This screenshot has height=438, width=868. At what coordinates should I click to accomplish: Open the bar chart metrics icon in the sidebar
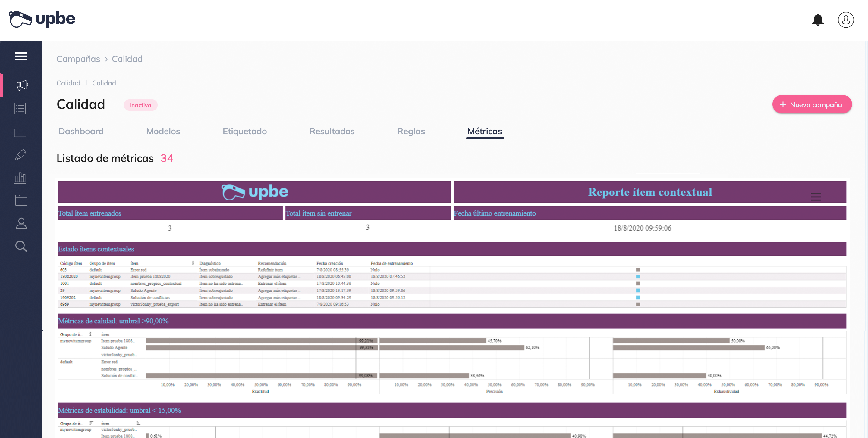coord(20,178)
